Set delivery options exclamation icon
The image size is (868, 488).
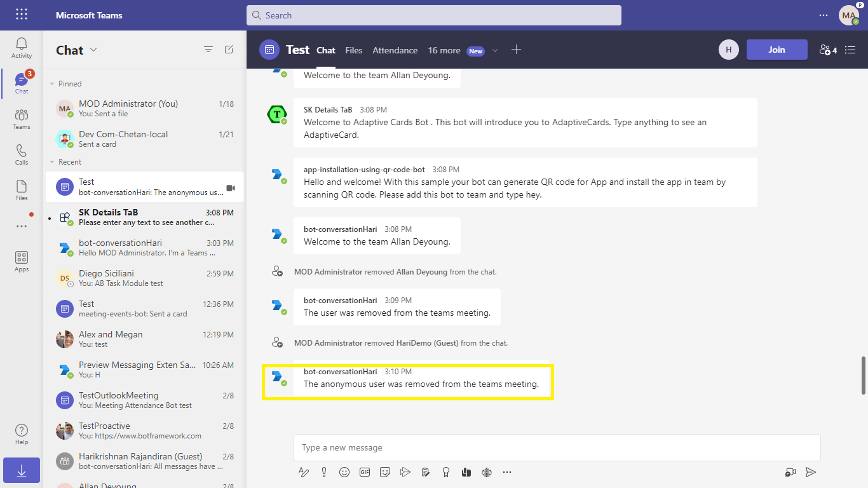[x=324, y=472]
